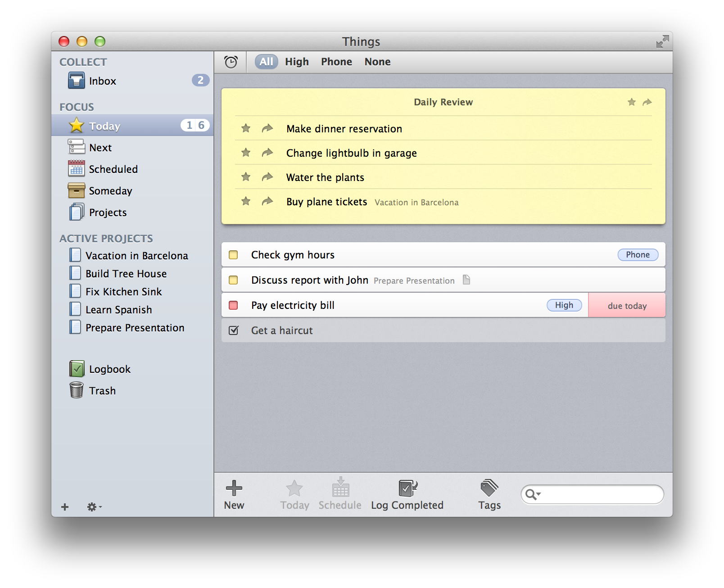724x588 pixels.
Task: Select the Pay electricity bill task text
Action: click(x=293, y=305)
